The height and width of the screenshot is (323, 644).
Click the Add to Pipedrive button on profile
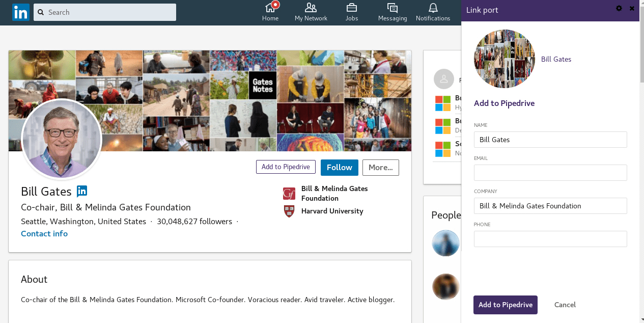point(286,167)
